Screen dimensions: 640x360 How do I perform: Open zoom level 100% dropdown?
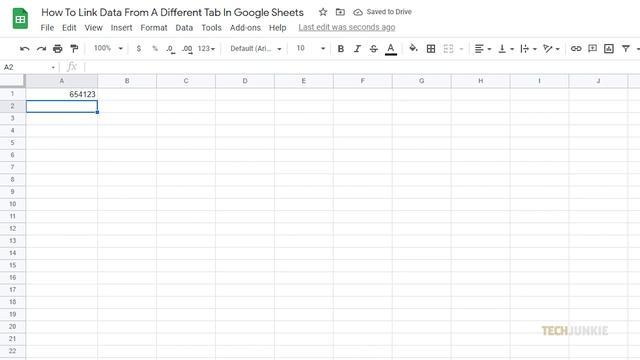(x=108, y=48)
